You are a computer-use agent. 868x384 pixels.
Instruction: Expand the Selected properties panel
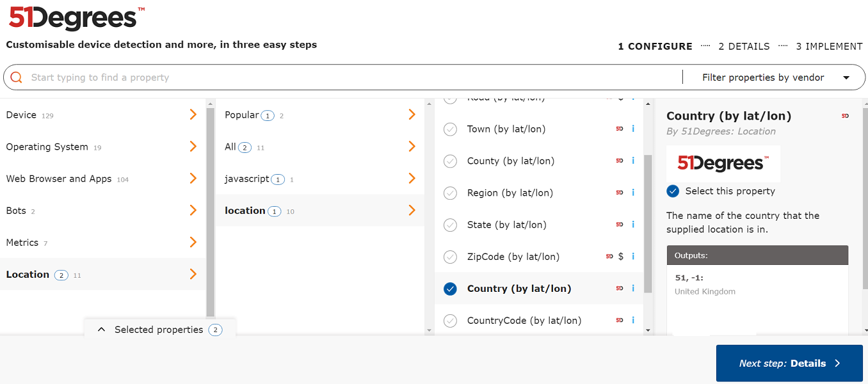(x=159, y=330)
